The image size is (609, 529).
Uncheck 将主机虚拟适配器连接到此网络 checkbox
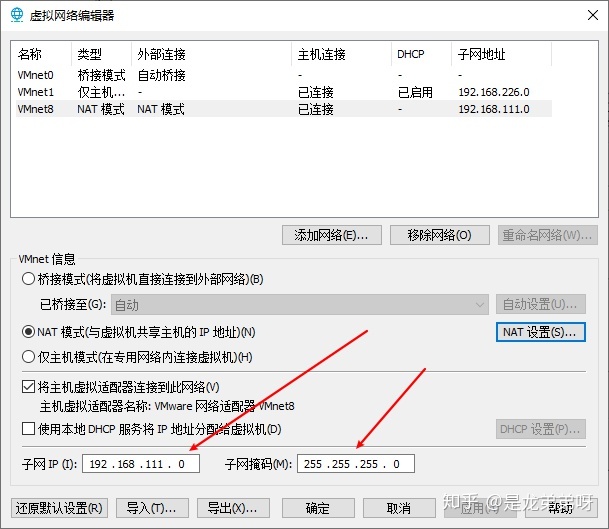pos(28,387)
